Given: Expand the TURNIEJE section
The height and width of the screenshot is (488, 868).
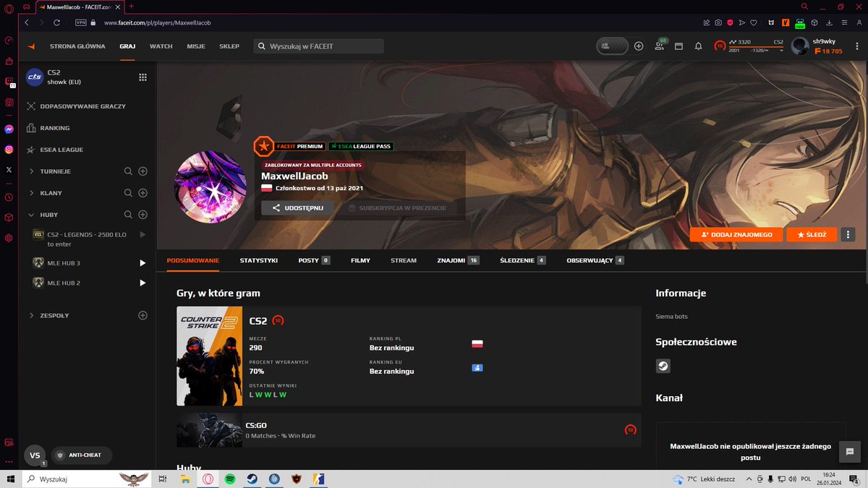Looking at the screenshot, I should click(32, 171).
